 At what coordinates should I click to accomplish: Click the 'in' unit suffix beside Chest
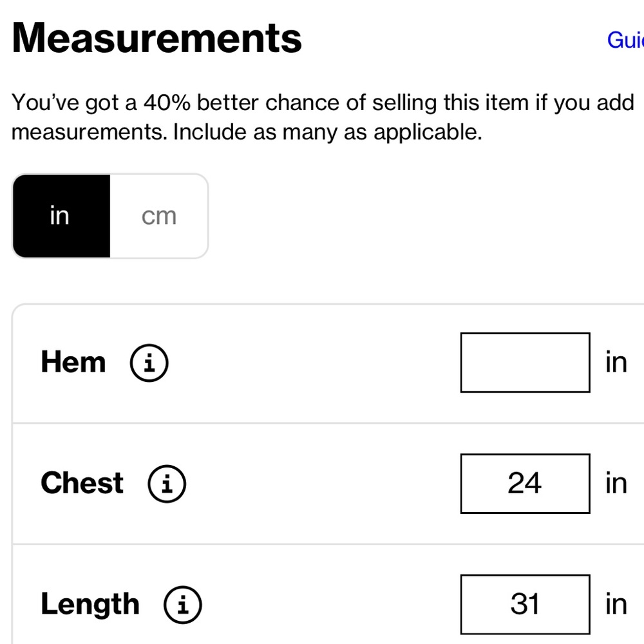point(616,483)
